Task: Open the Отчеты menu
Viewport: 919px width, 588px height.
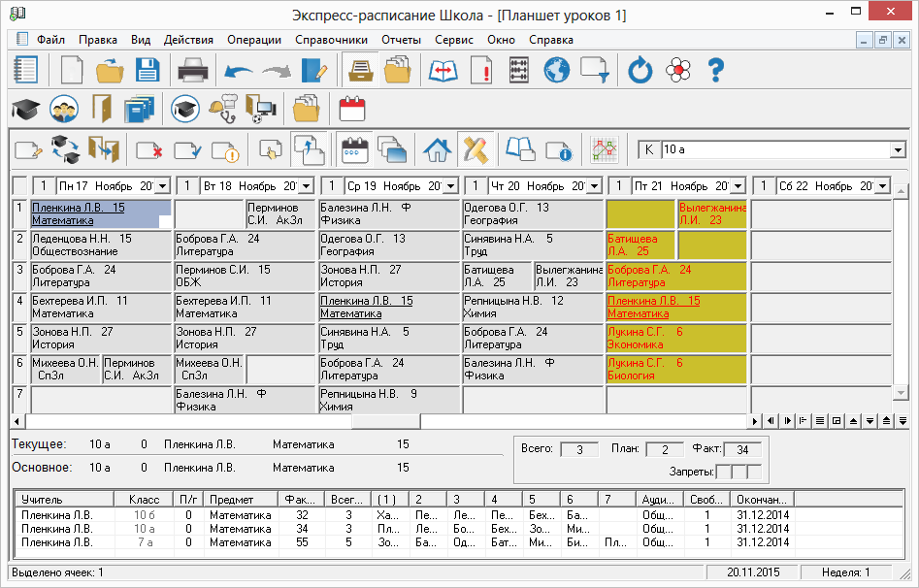Action: pos(400,40)
